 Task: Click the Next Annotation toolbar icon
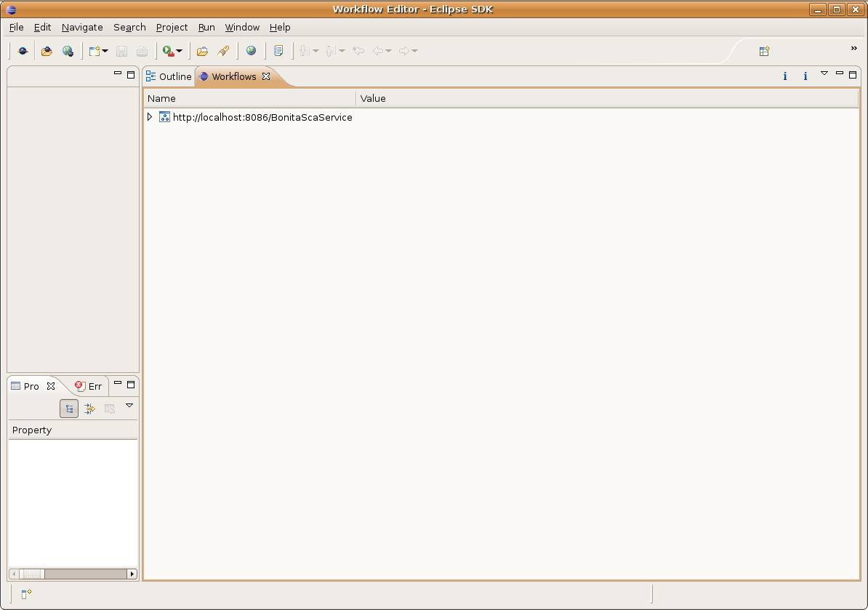304,51
